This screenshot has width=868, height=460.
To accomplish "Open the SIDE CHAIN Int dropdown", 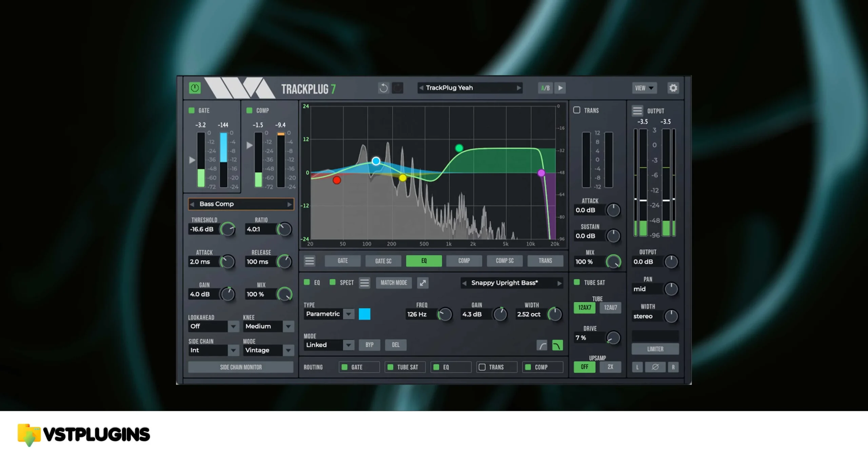I will click(214, 351).
